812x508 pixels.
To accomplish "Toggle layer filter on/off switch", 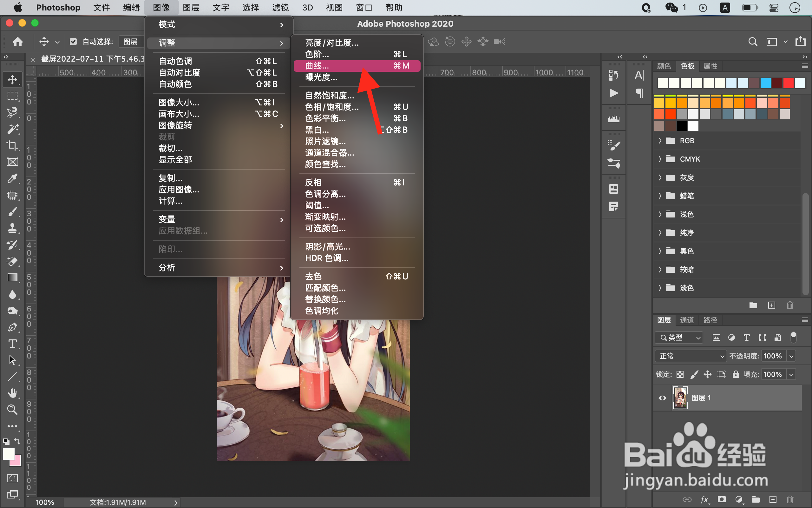I will pos(794,337).
